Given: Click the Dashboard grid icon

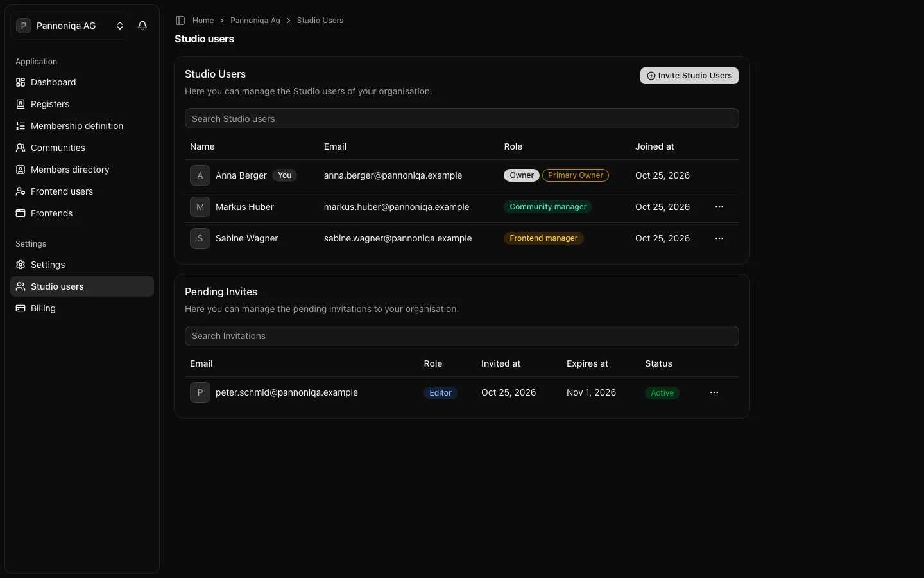Looking at the screenshot, I should click(x=21, y=82).
